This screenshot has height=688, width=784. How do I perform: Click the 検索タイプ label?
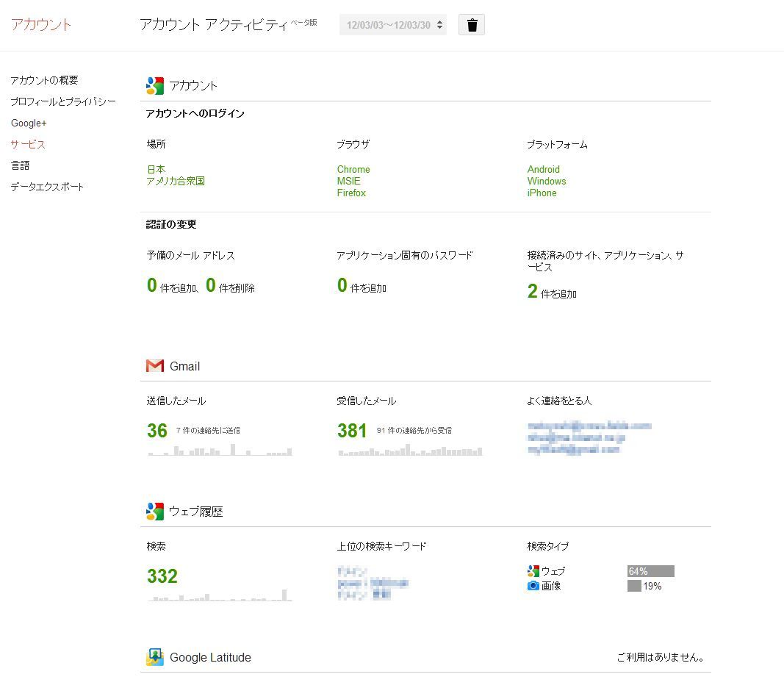[x=548, y=546]
